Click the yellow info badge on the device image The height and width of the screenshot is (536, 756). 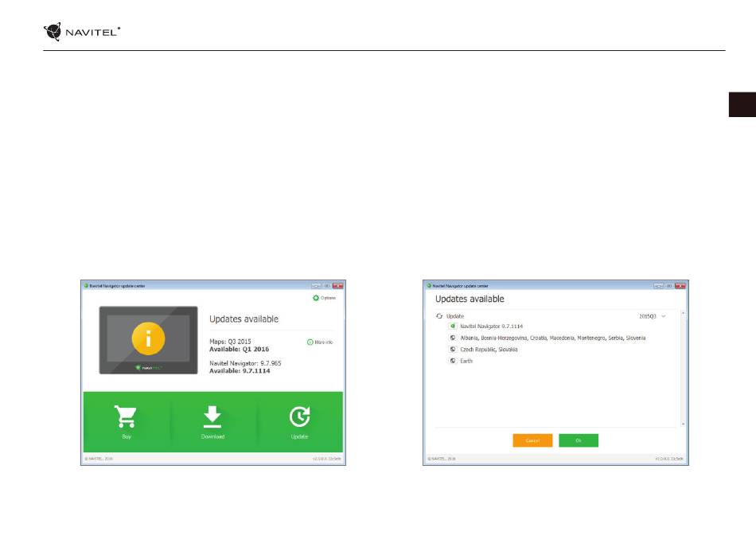tap(148, 338)
